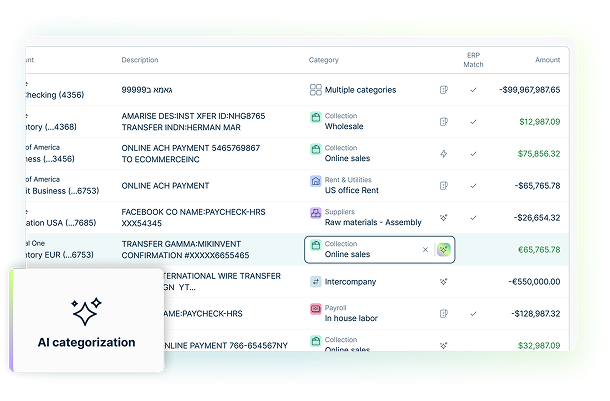Screen dimensions: 610x401
Task: Click ERP match checkmark in -$65,765.78 row
Action: [473, 186]
